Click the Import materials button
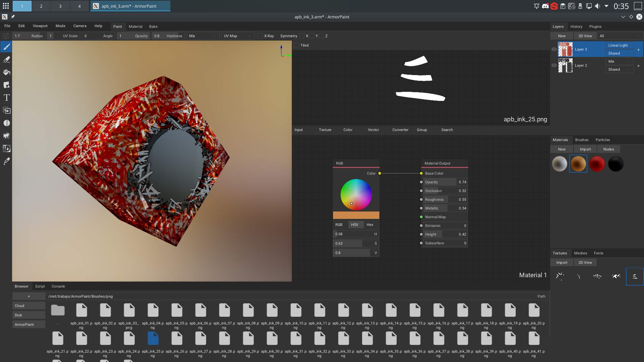This screenshot has height=362, width=644. tap(585, 149)
